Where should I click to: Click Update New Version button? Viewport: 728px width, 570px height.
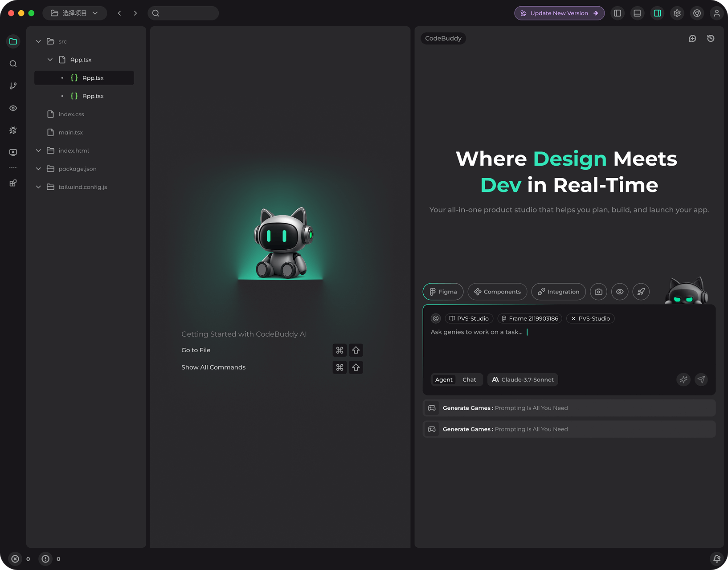(x=559, y=13)
